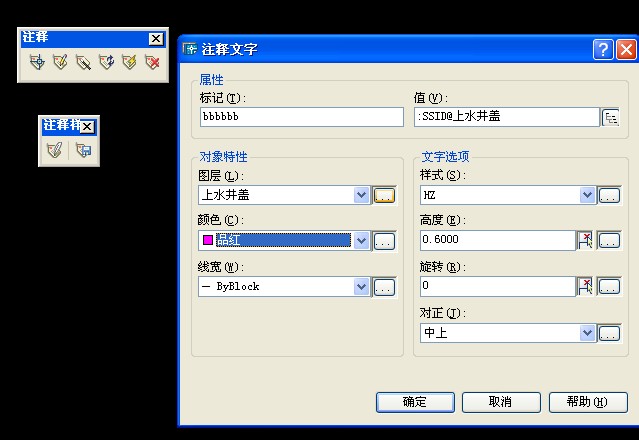Expand the 颜色 color dropdown
Image resolution: width=639 pixels, height=440 pixels.
coord(362,240)
